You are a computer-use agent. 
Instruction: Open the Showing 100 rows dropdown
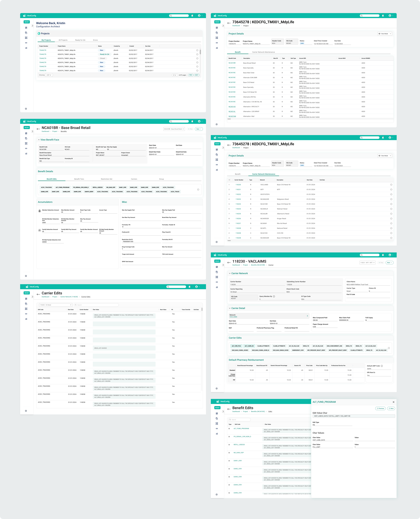(49, 75)
